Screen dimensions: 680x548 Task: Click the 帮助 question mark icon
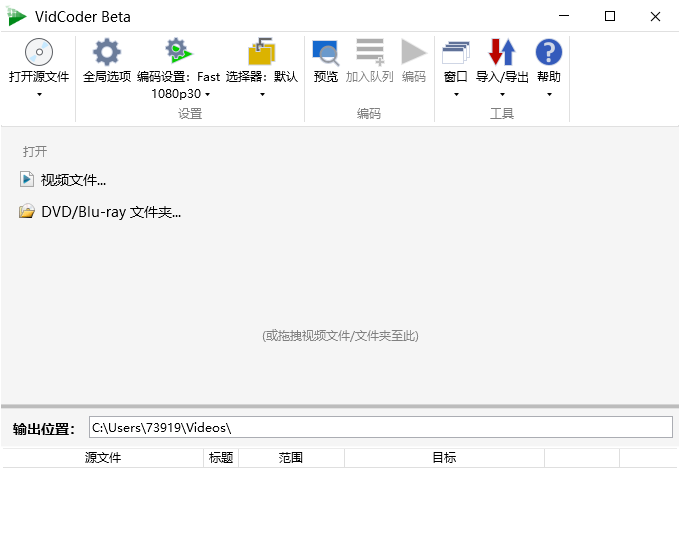(x=549, y=52)
